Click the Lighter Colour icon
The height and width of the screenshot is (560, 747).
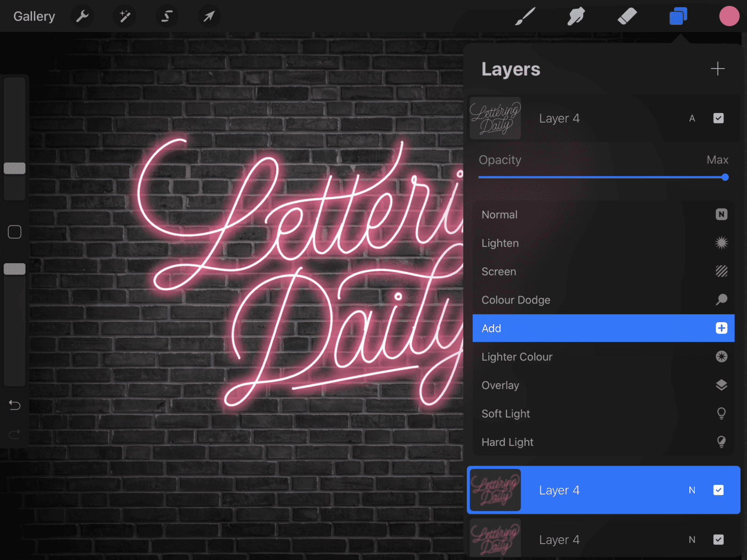tap(721, 356)
